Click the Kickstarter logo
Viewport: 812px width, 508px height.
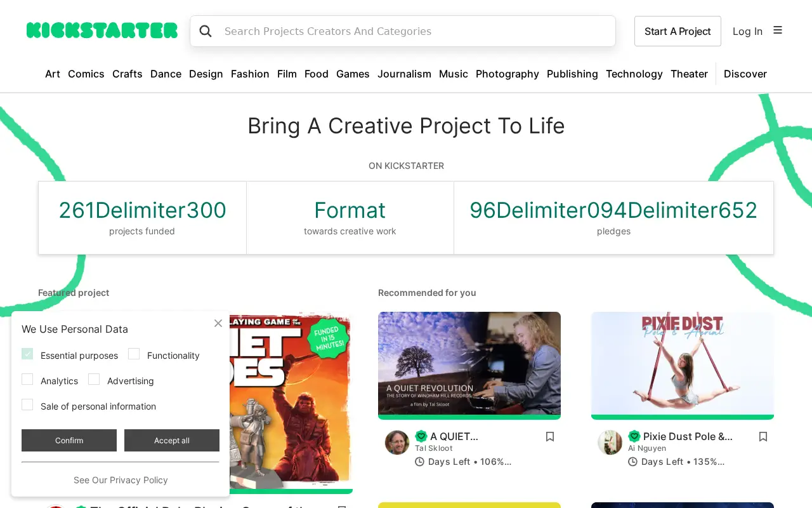pos(102,30)
